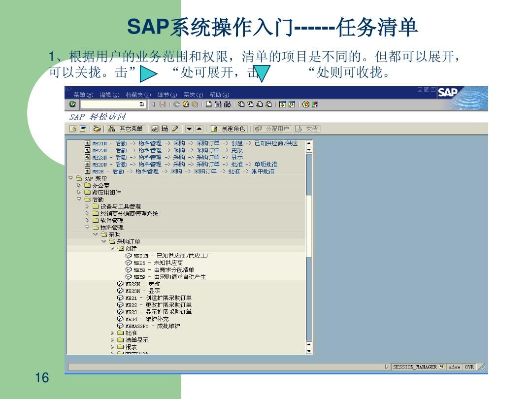Expand the 设备与工具管理 folder
This screenshot has height=399, width=532.
87,206
